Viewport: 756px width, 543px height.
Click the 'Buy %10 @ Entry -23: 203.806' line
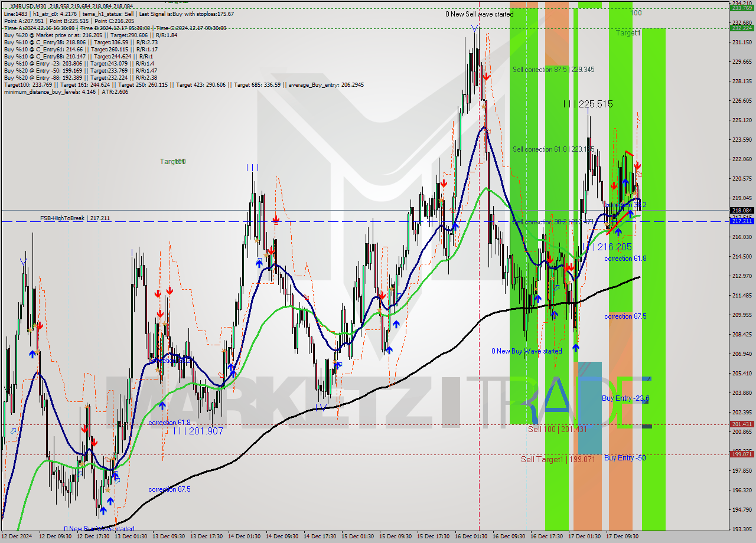click(x=79, y=63)
